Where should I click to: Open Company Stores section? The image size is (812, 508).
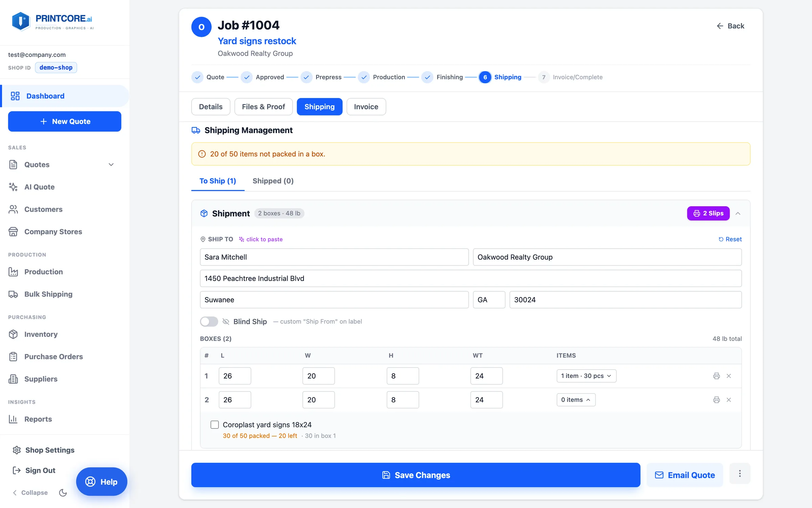coord(53,232)
